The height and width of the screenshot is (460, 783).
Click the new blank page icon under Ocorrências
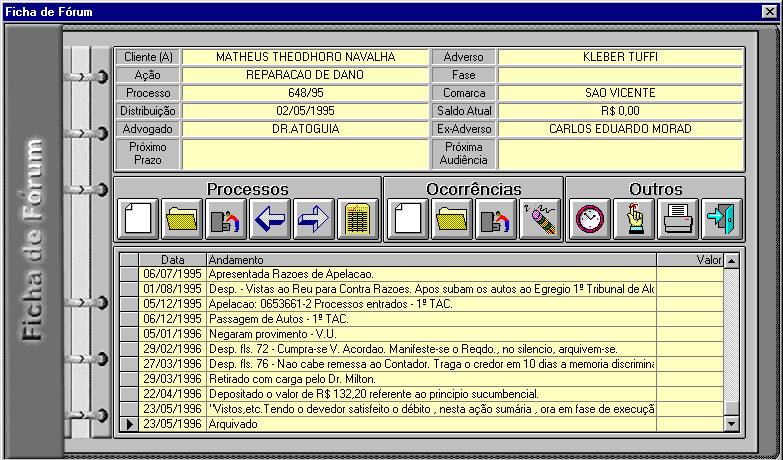coord(409,219)
